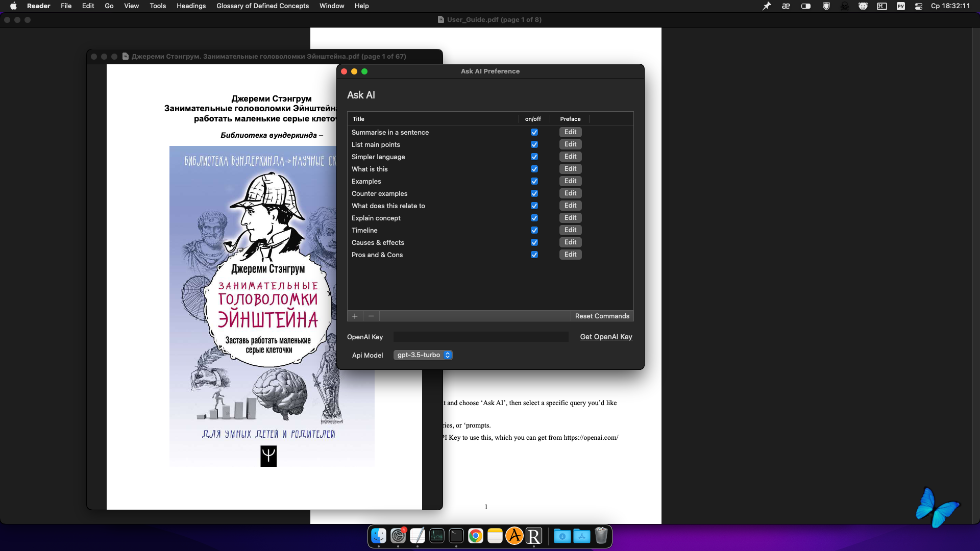Click the bear icon in the menu bar
This screenshot has height=551, width=980.
[x=863, y=6]
